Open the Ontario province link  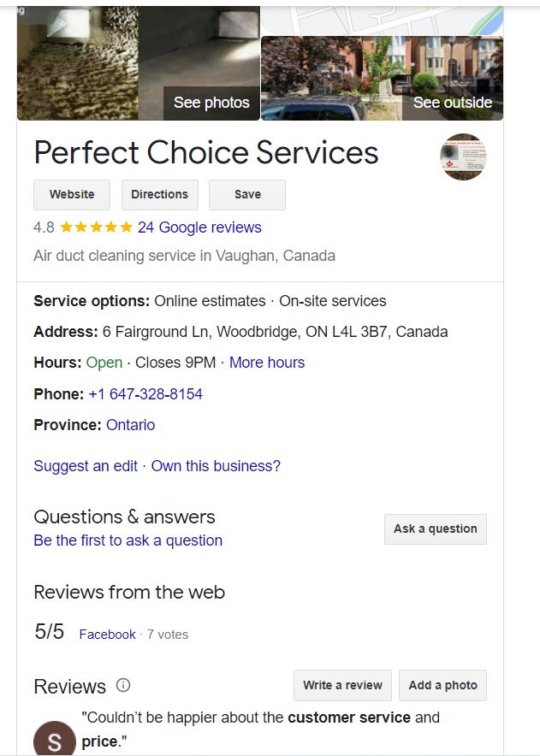click(130, 425)
